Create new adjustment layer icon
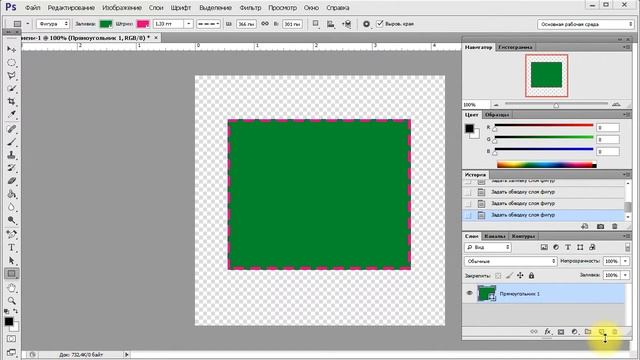This screenshot has height=360, width=640. [x=574, y=332]
